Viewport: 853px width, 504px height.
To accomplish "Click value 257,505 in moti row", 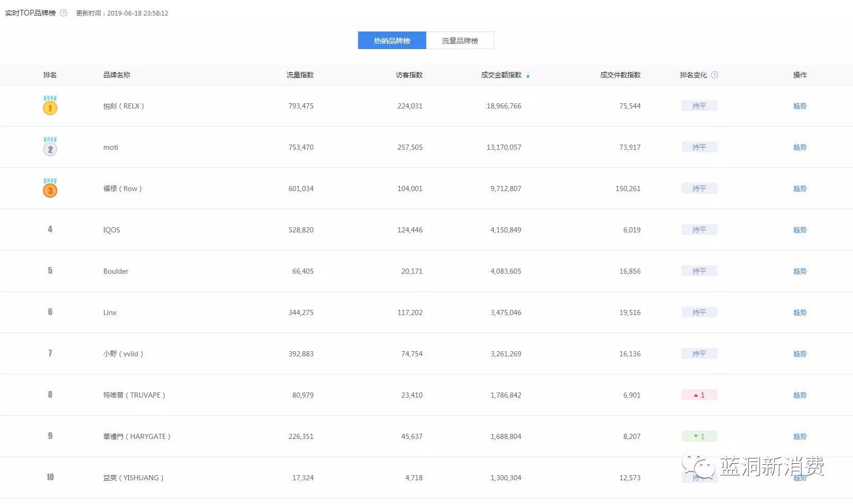I will [x=410, y=147].
